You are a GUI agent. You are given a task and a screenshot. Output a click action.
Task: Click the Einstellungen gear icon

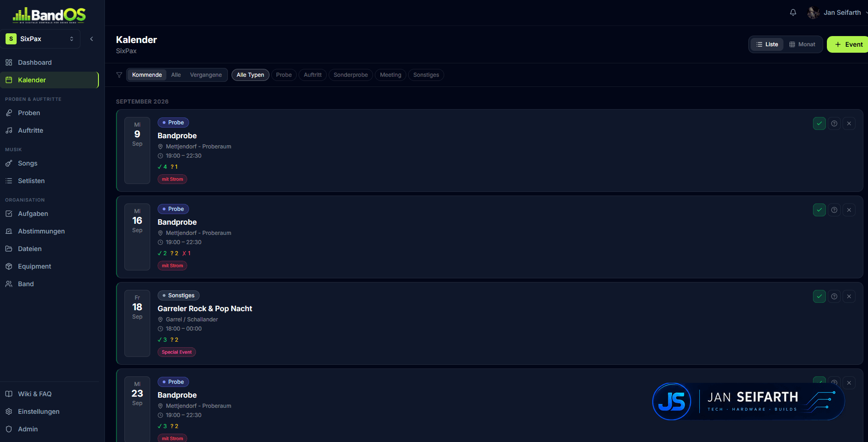pyautogui.click(x=9, y=411)
